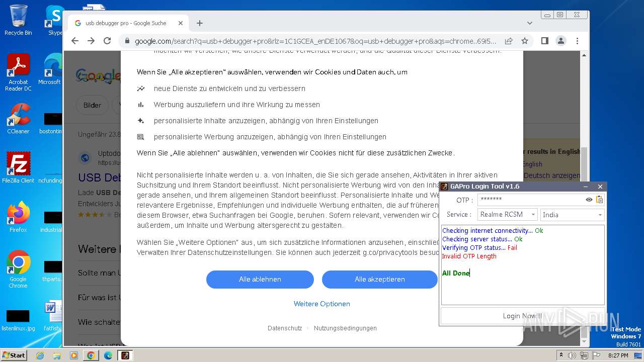Click site lock icon in address bar
The height and width of the screenshot is (362, 644).
pyautogui.click(x=127, y=41)
